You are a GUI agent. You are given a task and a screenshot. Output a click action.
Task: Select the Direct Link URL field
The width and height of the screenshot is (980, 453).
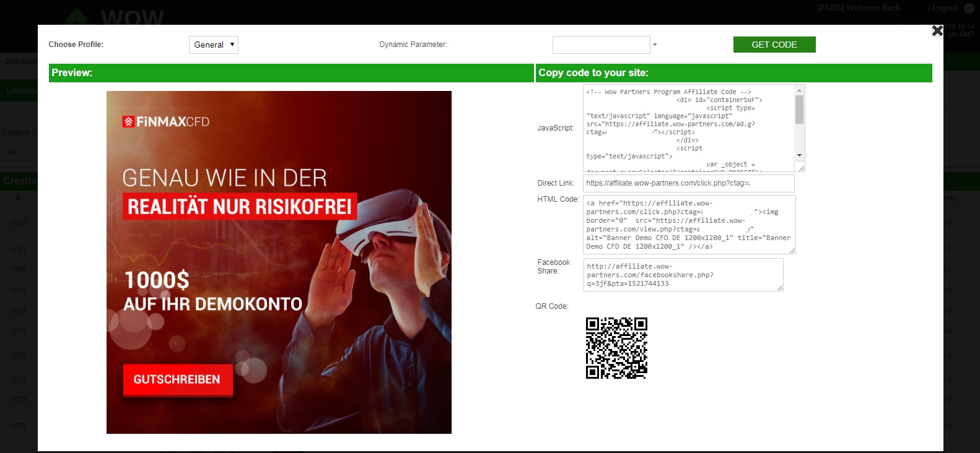coord(688,183)
